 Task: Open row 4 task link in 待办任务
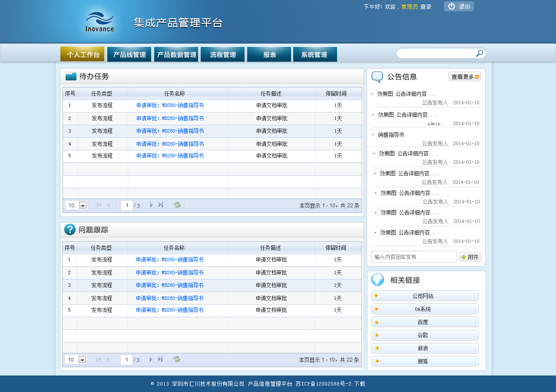(170, 144)
